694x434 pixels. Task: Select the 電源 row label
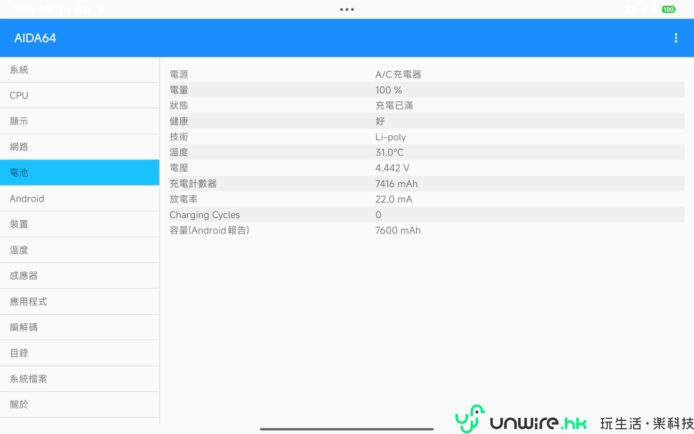[x=179, y=74]
